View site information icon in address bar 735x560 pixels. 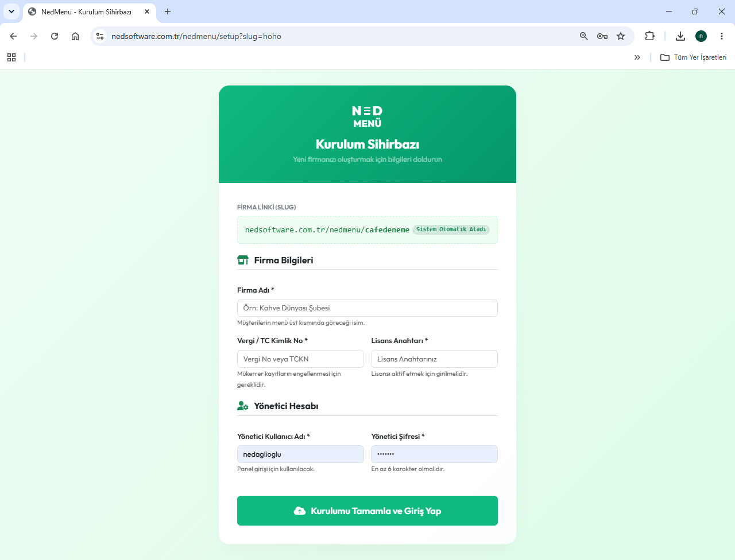(100, 36)
